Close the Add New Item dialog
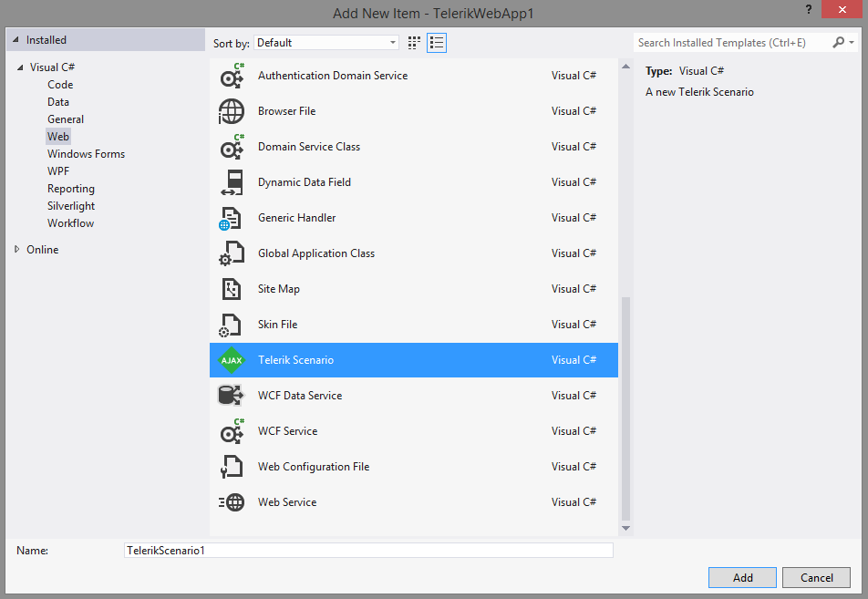868x599 pixels. [842, 9]
